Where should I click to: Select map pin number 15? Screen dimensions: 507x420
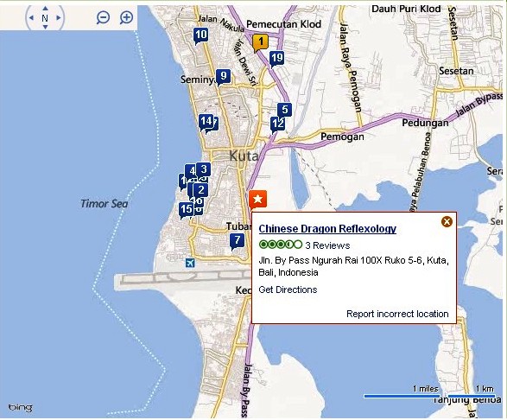point(186,210)
